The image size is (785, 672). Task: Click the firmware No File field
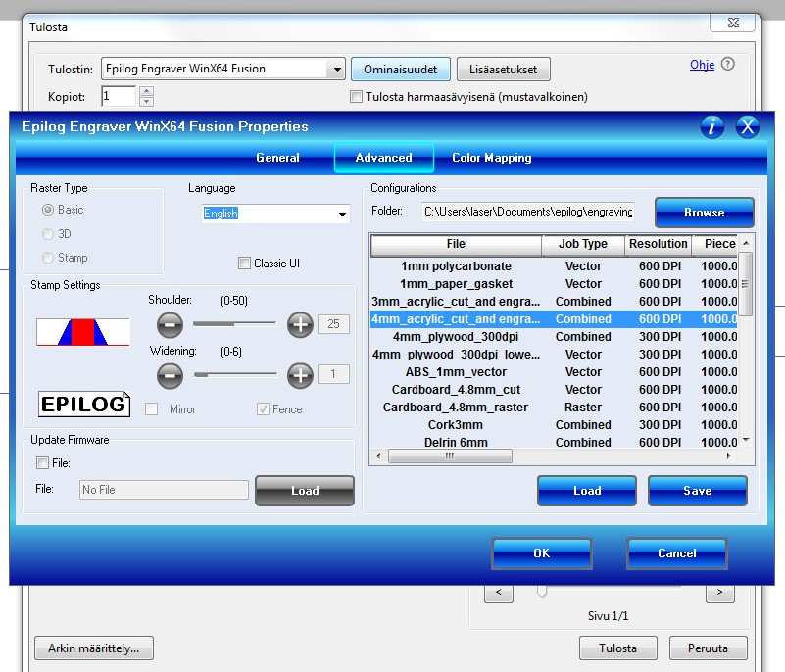coord(164,490)
